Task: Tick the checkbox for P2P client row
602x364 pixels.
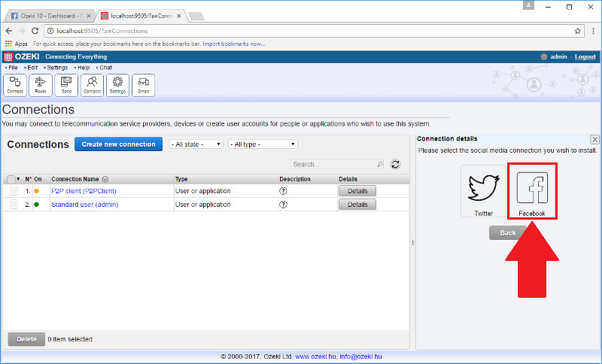Action: pos(13,191)
